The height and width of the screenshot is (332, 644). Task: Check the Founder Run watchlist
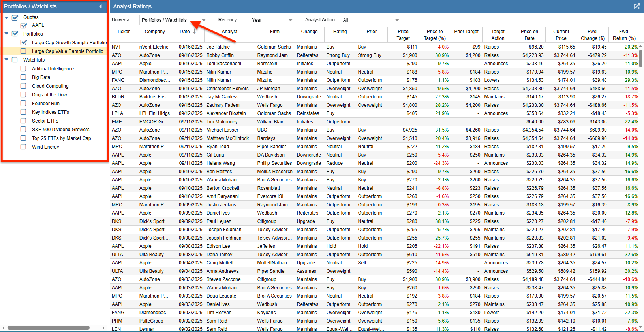click(23, 103)
